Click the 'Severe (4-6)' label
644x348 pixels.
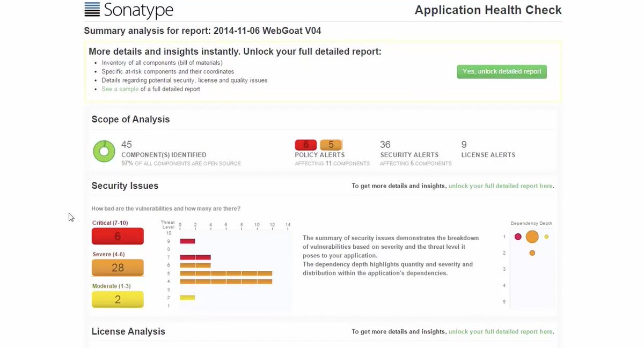pos(109,255)
